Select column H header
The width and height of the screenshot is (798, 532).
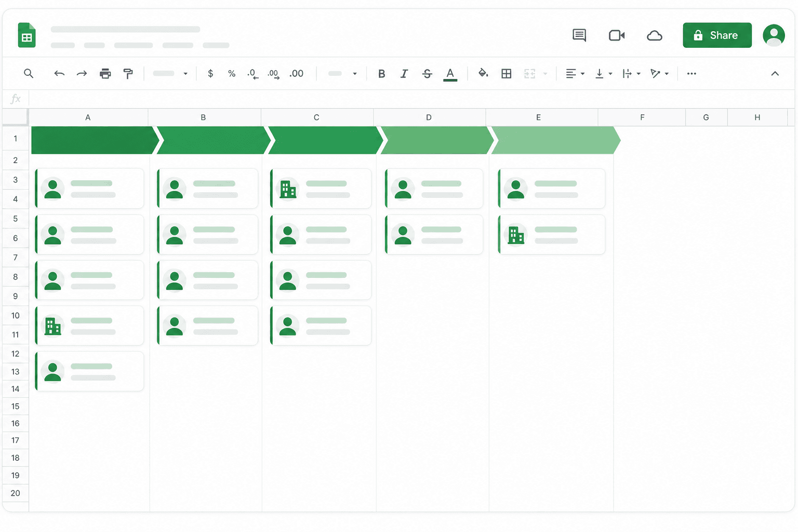[757, 117]
